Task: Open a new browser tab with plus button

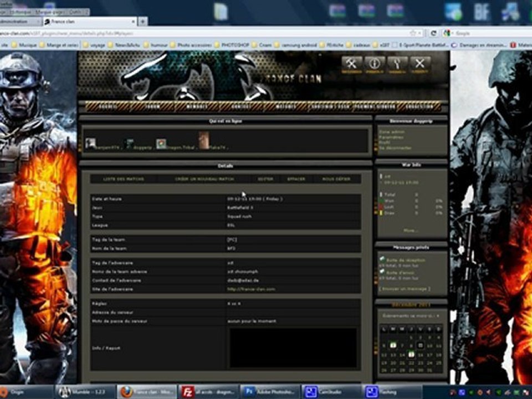Action: [143, 22]
